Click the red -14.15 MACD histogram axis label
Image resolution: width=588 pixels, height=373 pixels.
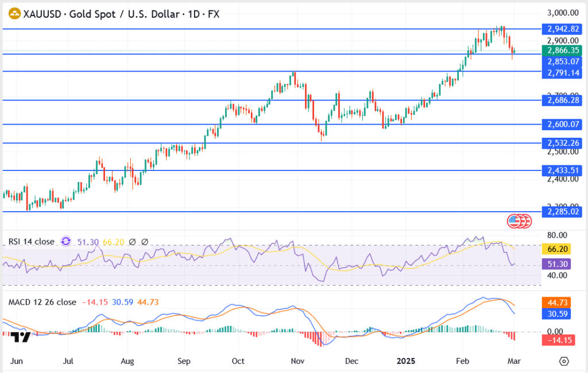[x=558, y=341]
